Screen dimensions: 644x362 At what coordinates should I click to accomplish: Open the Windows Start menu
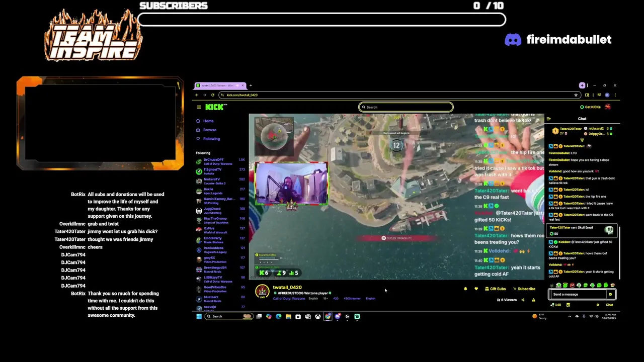point(199,316)
